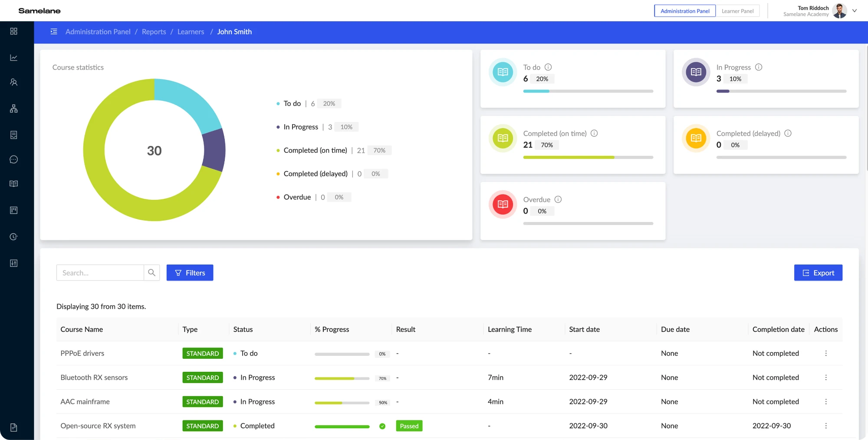
Task: Open the info tooltip next to Overdue
Action: click(x=558, y=199)
